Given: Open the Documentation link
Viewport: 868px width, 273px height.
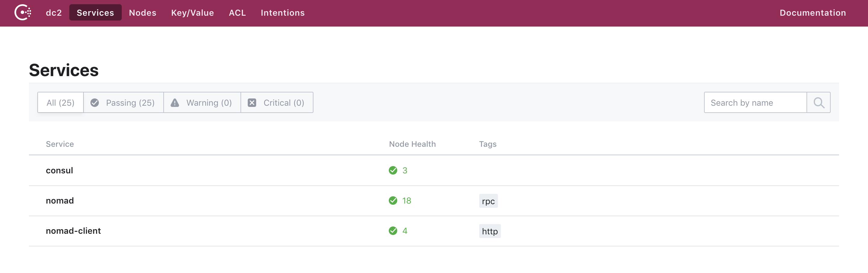Looking at the screenshot, I should pos(813,13).
